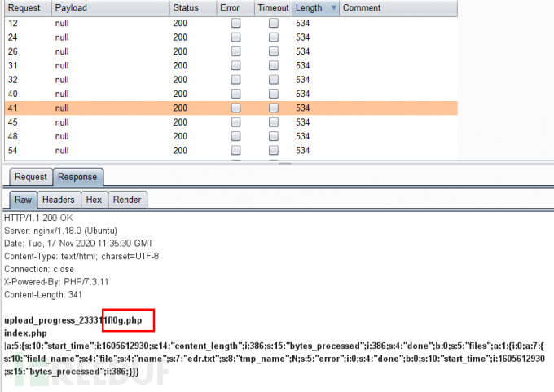Screen dimensions: 554x392
Task: Click the Timeout column header
Action: click(273, 8)
